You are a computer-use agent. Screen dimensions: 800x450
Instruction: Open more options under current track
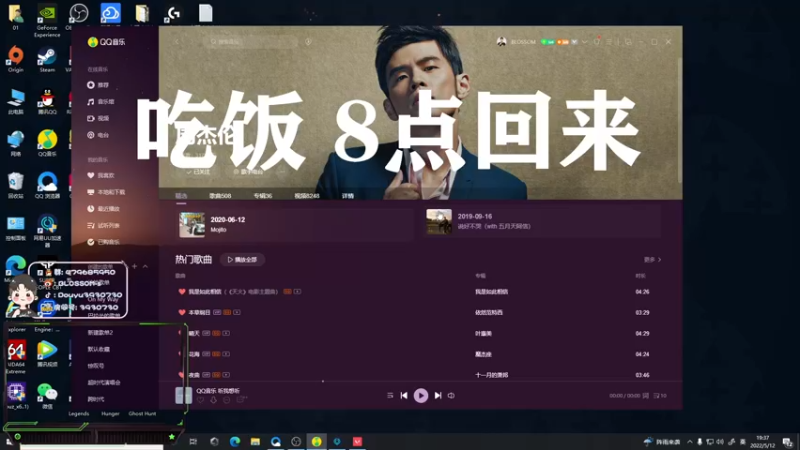[227, 400]
